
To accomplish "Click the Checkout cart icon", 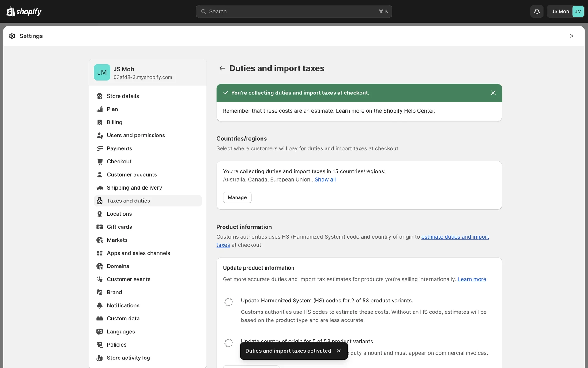I will click(x=100, y=161).
